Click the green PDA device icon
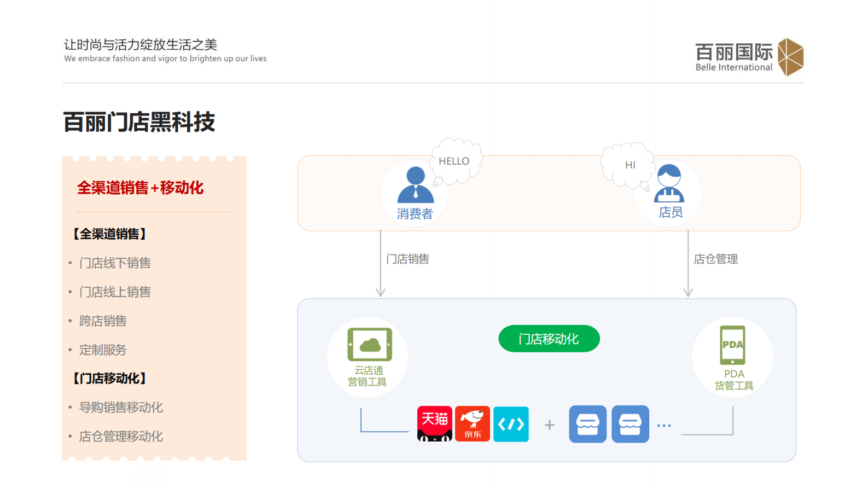868x488 pixels. pyautogui.click(x=732, y=345)
